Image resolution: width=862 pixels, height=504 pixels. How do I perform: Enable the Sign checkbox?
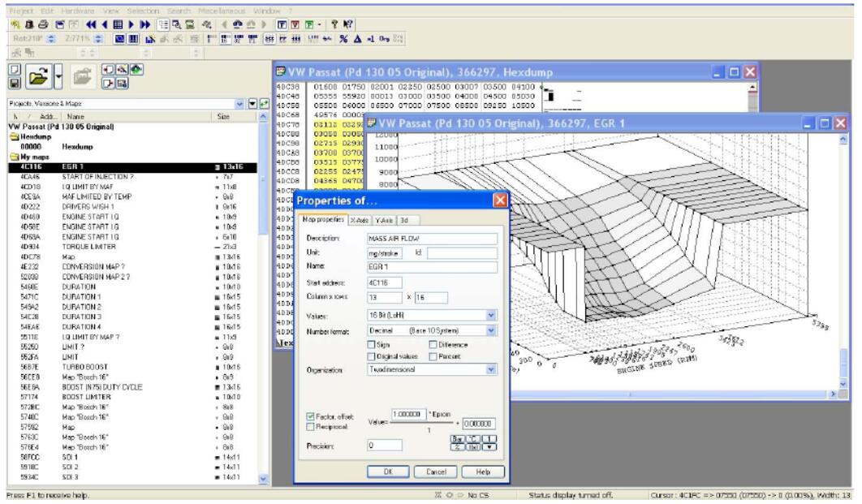click(372, 345)
